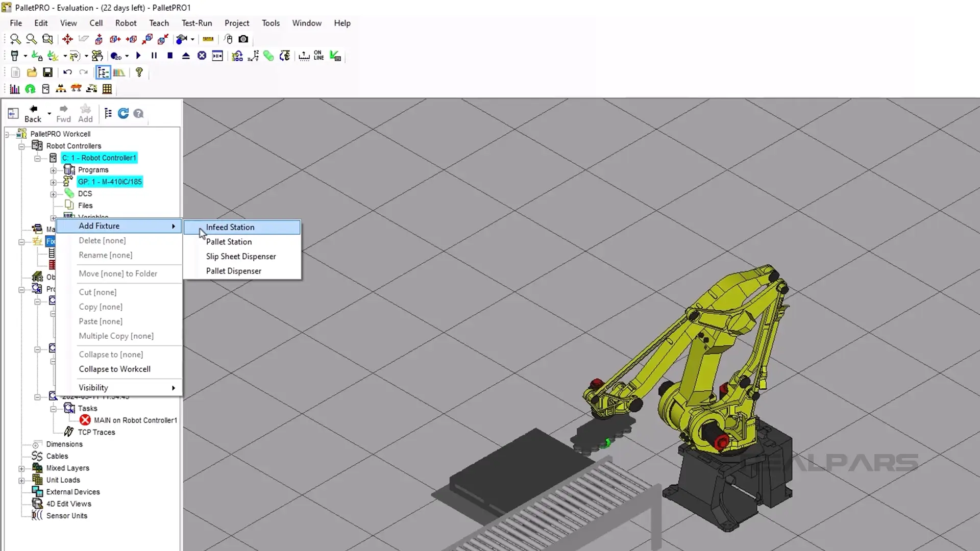This screenshot has height=551, width=980.
Task: Collapse the Tasks node
Action: coord(53,409)
